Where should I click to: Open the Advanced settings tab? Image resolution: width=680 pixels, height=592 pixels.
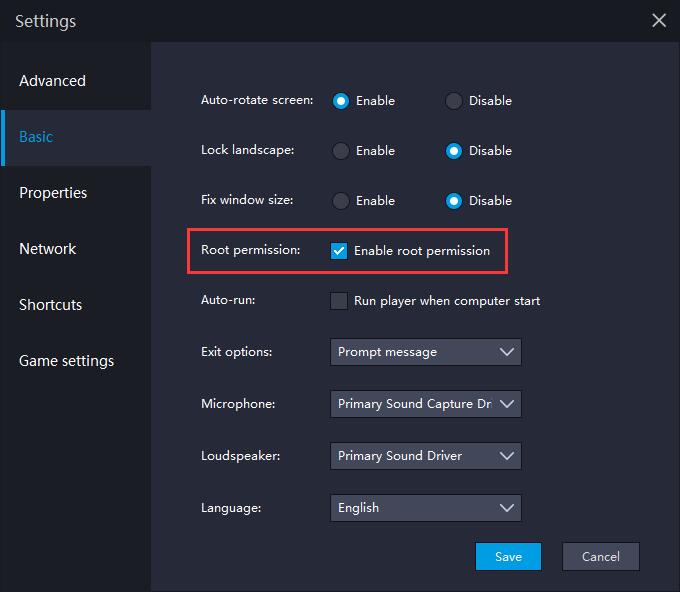(x=53, y=81)
